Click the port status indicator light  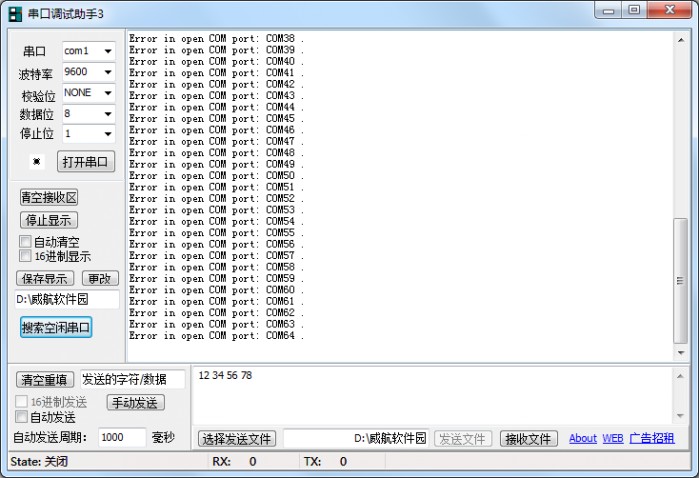[x=37, y=161]
